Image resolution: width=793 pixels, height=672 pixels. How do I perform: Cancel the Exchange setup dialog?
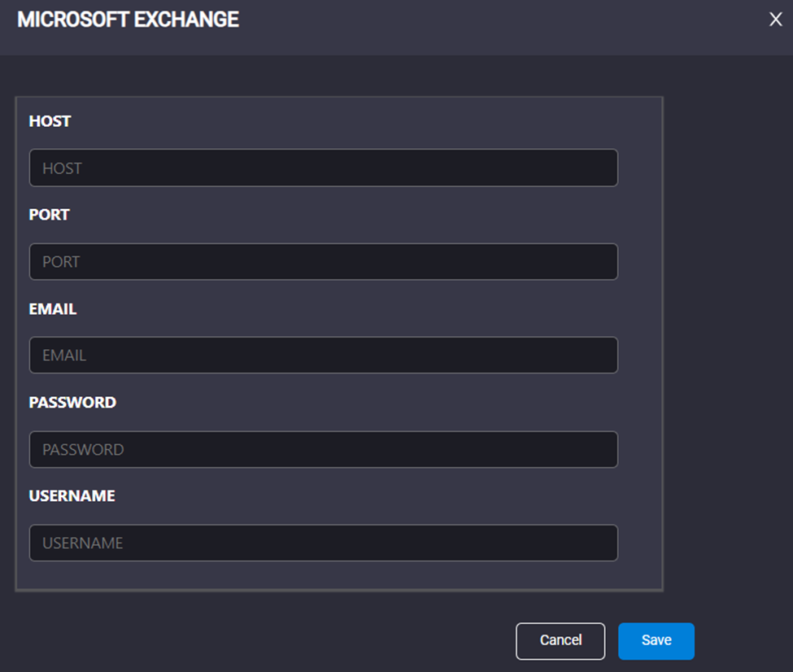point(560,640)
